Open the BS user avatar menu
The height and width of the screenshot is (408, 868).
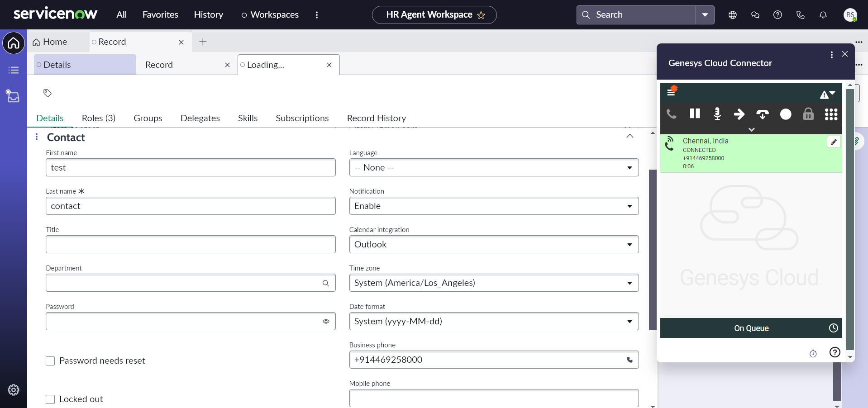(850, 15)
